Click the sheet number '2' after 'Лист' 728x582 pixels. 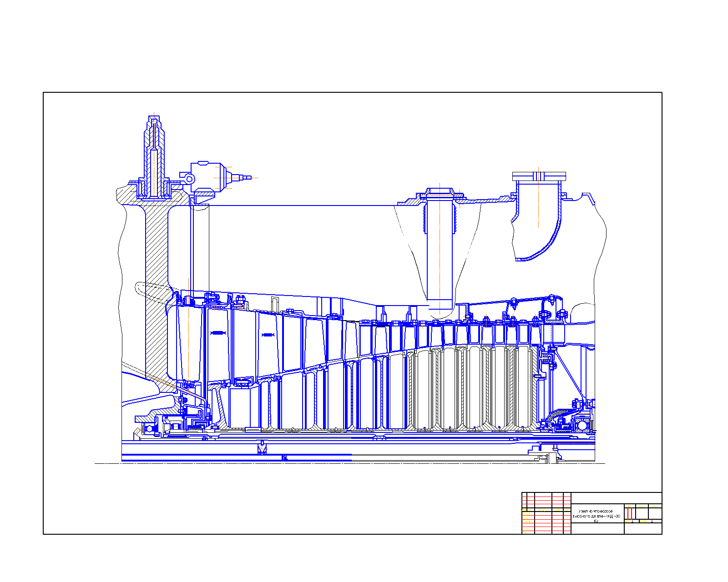click(632, 521)
